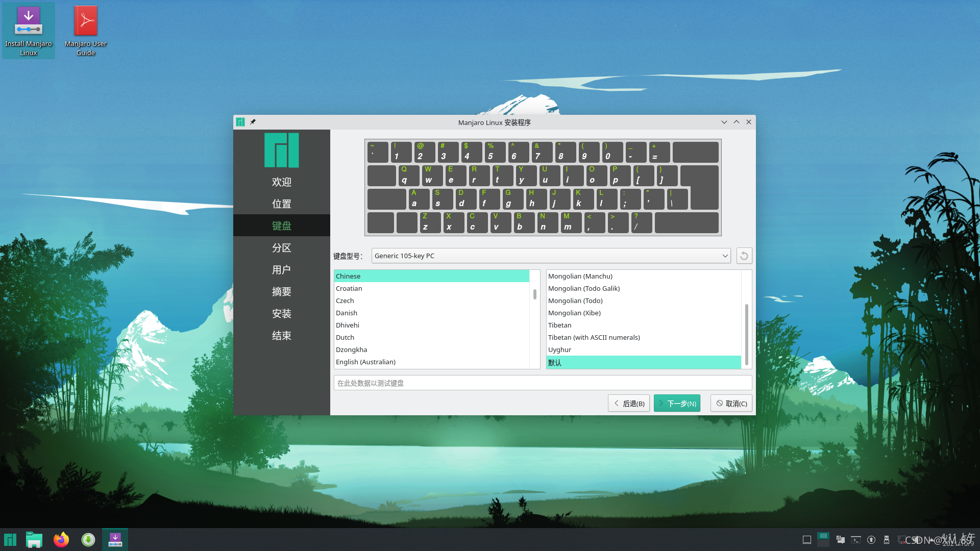Viewport: 980px width, 551px height.
Task: Open Manjaro notifications tray icon
Action: point(841,540)
